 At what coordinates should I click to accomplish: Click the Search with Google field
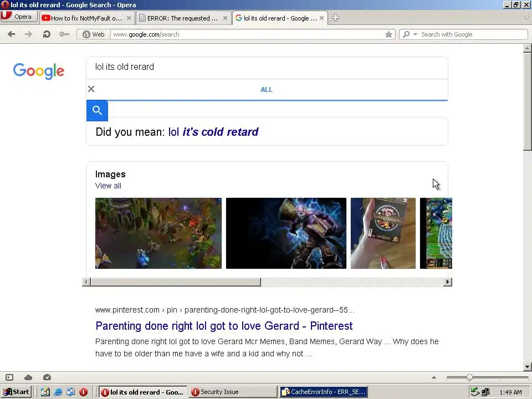pos(473,34)
